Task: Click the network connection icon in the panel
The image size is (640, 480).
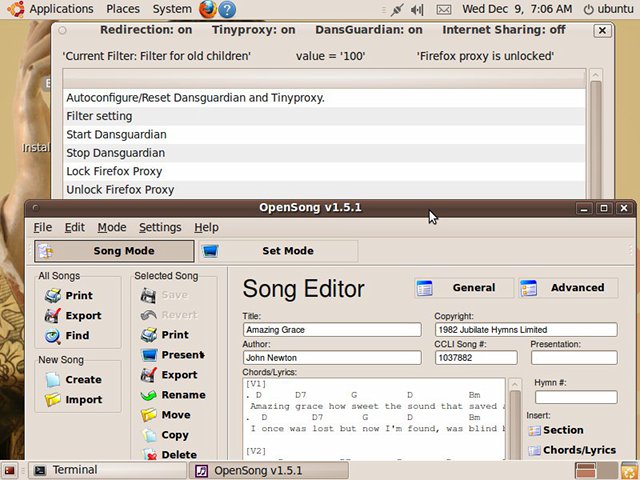Action: [x=396, y=9]
